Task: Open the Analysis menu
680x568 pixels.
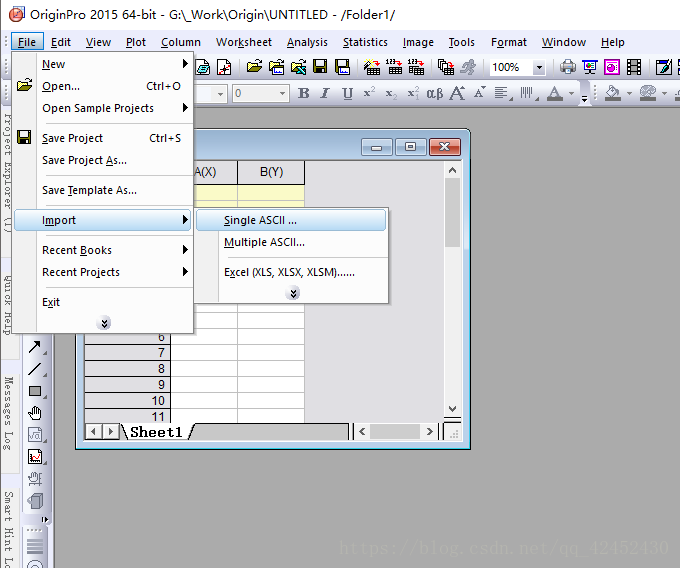Action: coord(307,42)
